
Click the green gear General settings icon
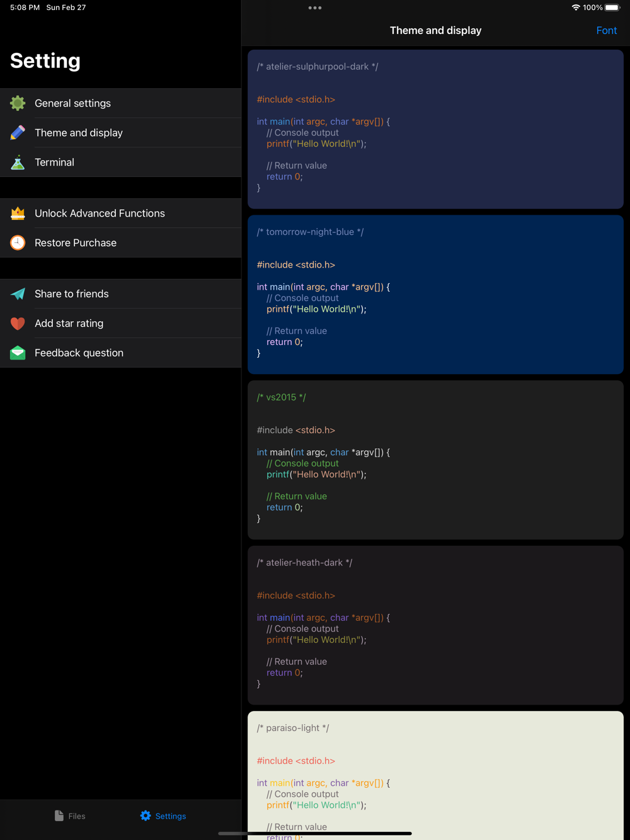point(18,103)
